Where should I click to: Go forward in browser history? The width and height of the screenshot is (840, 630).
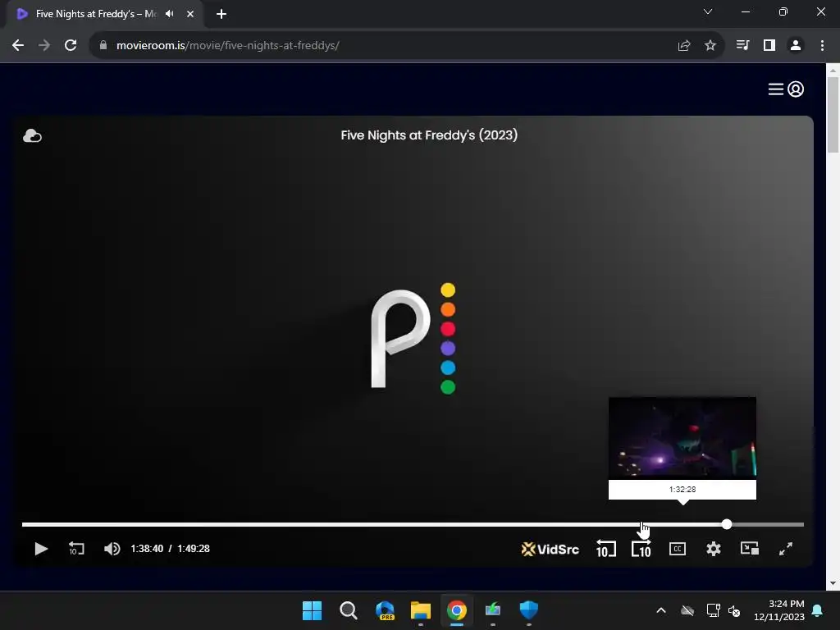pyautogui.click(x=44, y=46)
